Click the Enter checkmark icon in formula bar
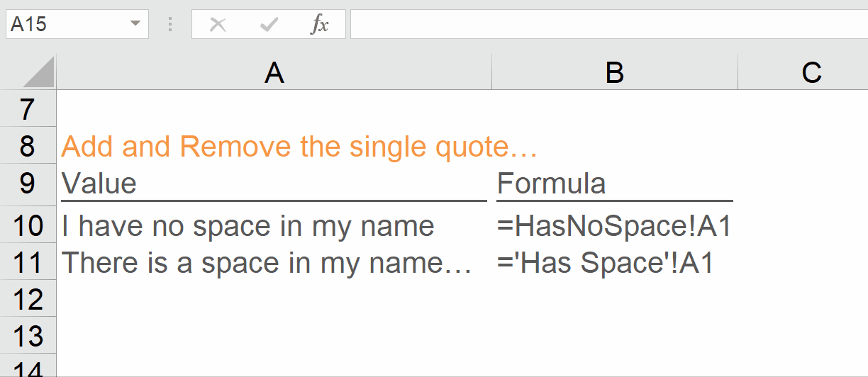Viewport: 868px width, 377px height. 269,25
